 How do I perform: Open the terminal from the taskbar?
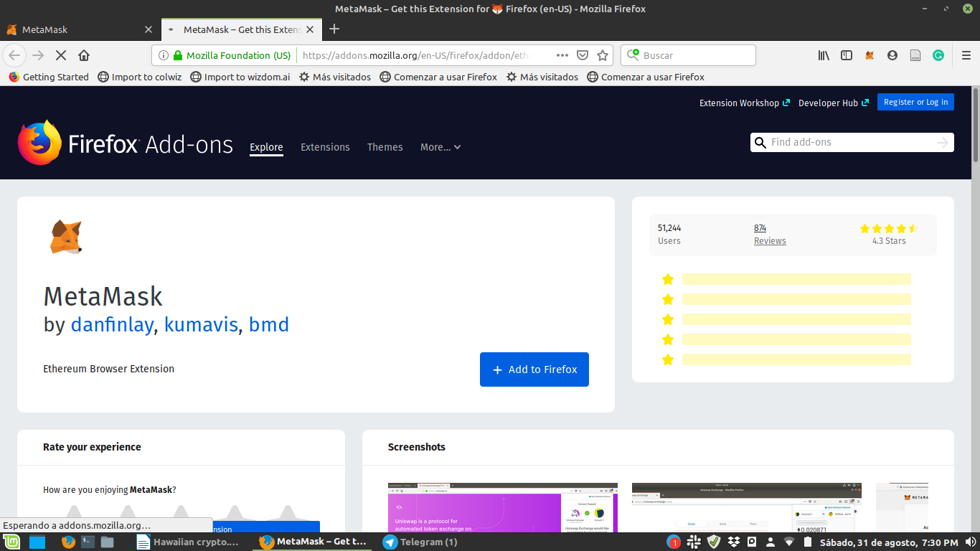pyautogui.click(x=88, y=542)
